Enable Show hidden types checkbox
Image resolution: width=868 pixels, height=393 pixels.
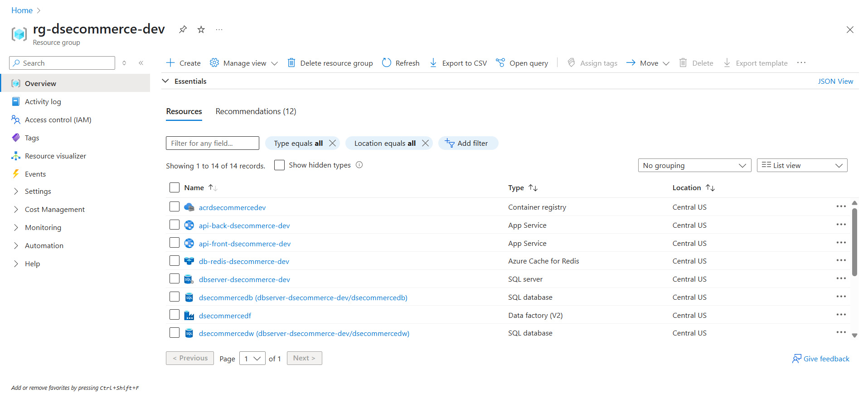pyautogui.click(x=280, y=165)
